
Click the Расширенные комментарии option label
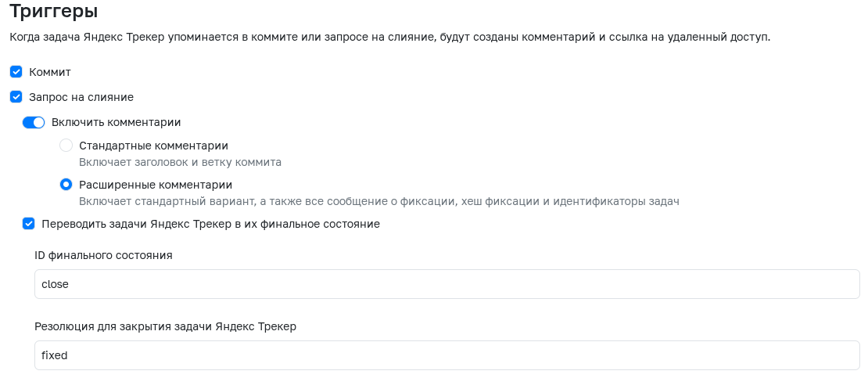coord(156,185)
